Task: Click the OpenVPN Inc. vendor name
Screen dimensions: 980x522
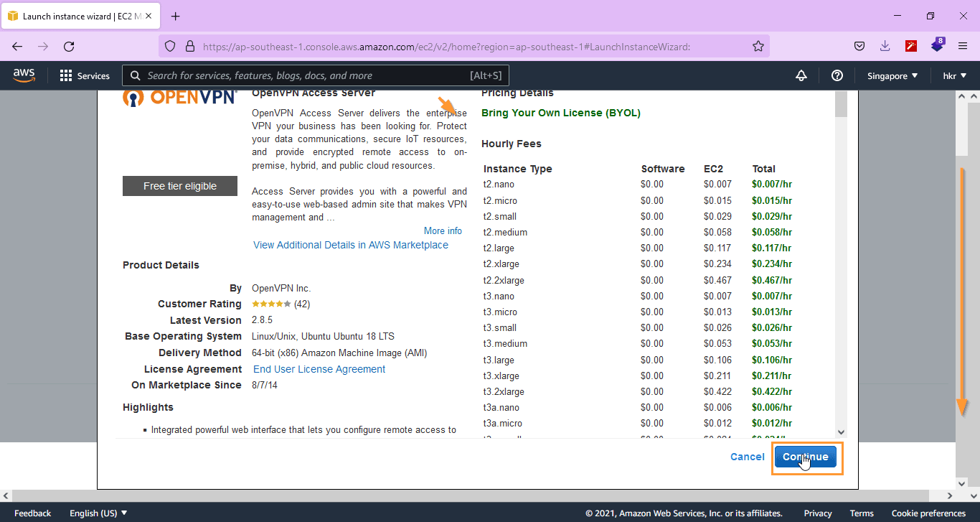Action: 281,288
